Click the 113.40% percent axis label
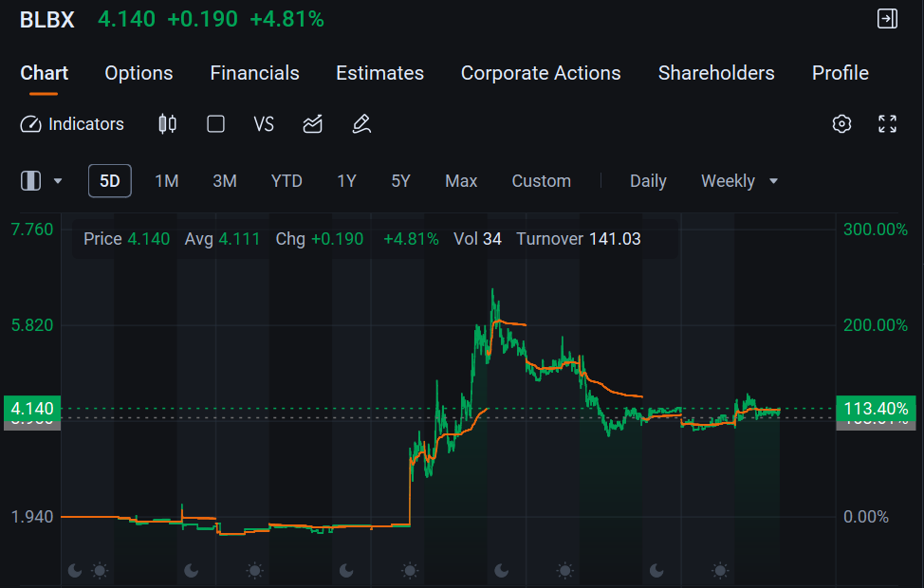The image size is (924, 588). 876,409
